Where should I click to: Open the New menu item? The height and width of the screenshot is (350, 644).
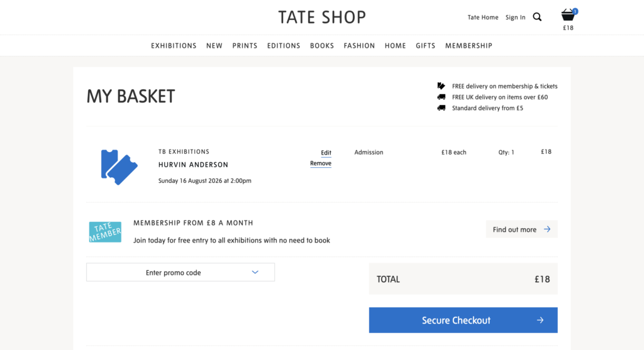214,45
